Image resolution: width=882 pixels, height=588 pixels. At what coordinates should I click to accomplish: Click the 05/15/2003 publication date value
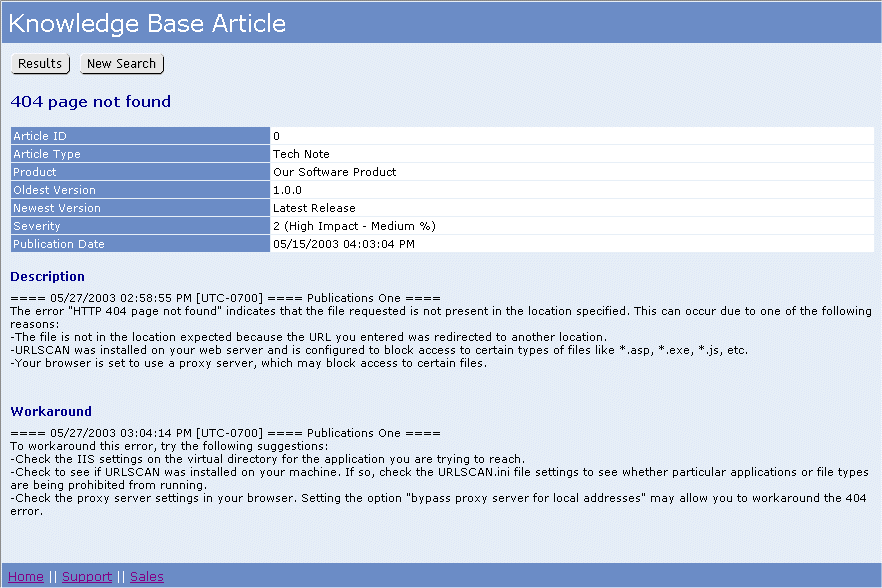pyautogui.click(x=343, y=244)
